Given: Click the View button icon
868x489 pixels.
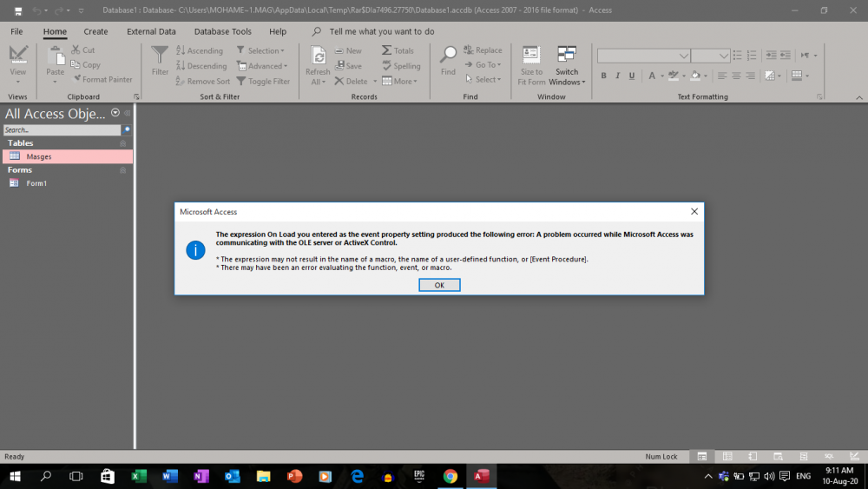Looking at the screenshot, I should [17, 55].
